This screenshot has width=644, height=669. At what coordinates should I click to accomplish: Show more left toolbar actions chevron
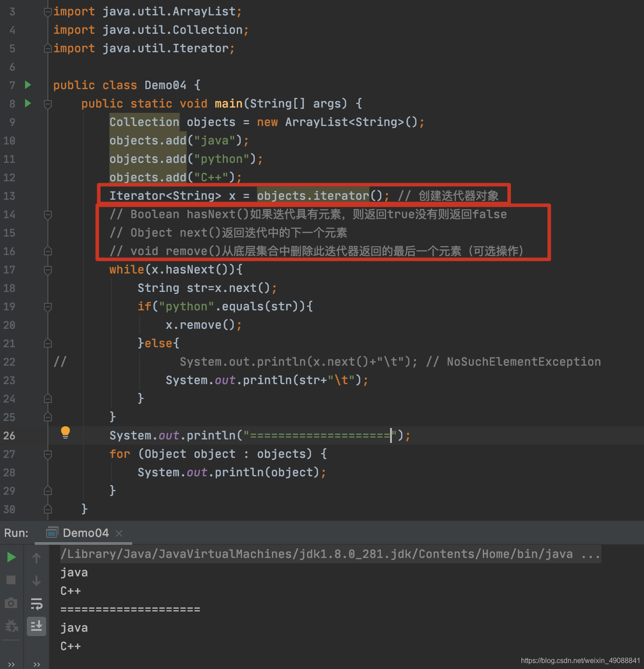11,664
